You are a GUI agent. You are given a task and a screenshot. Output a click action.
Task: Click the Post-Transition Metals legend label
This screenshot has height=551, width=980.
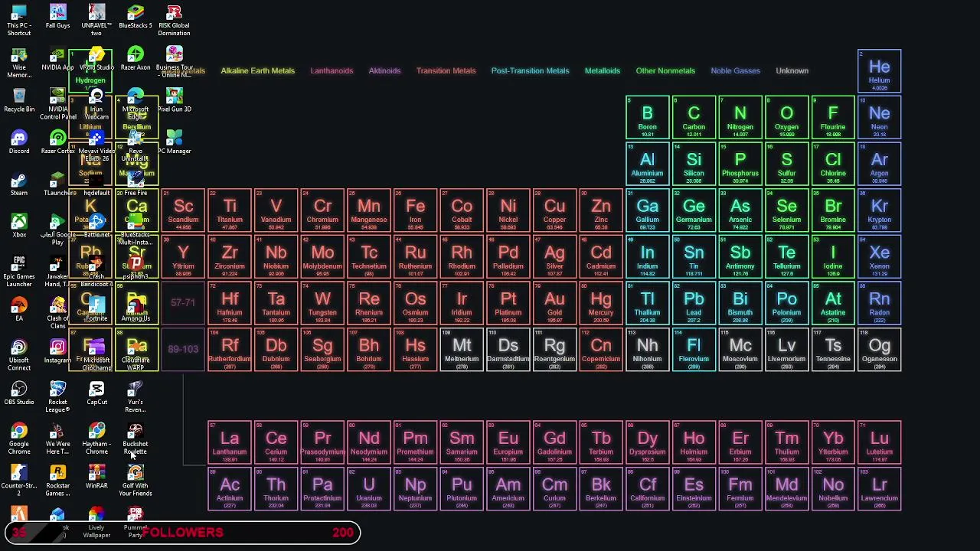point(530,70)
